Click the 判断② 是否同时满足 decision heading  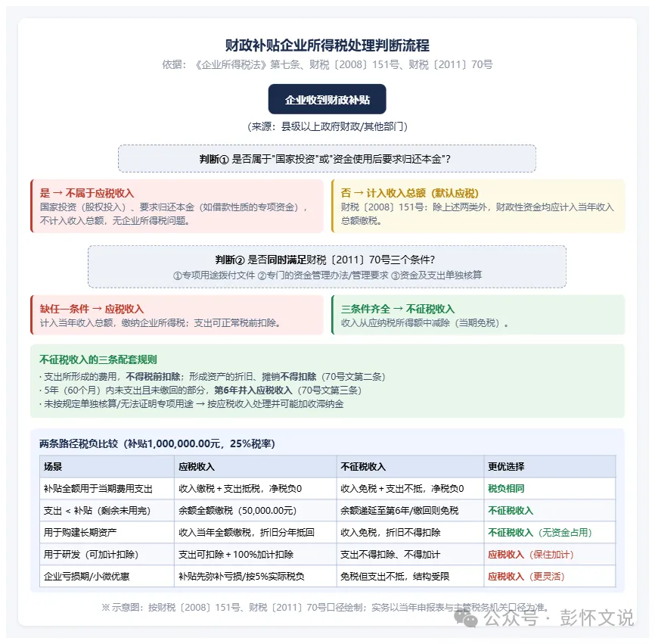pos(325,260)
